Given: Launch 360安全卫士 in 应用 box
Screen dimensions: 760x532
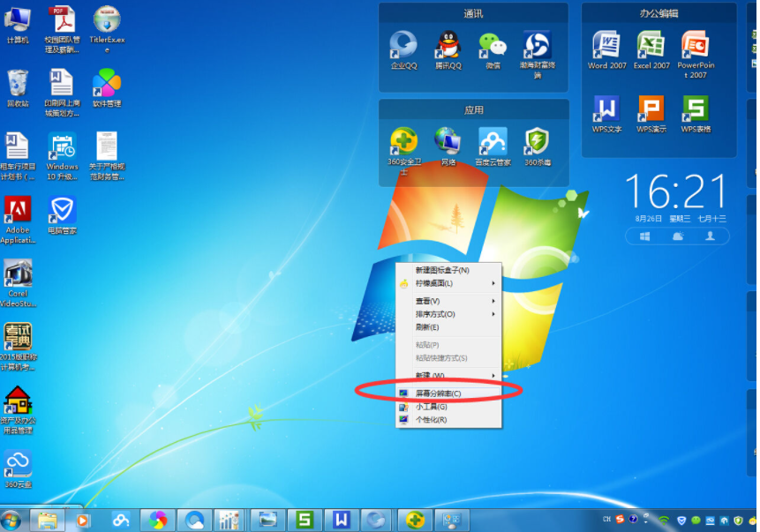Looking at the screenshot, I should click(x=403, y=151).
